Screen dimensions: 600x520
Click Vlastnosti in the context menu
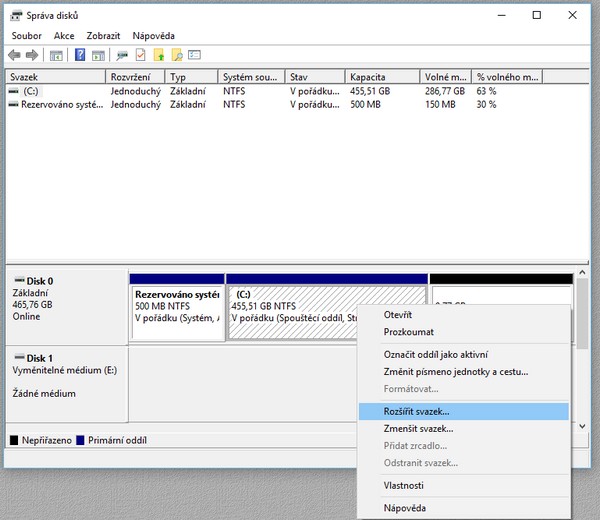[404, 485]
